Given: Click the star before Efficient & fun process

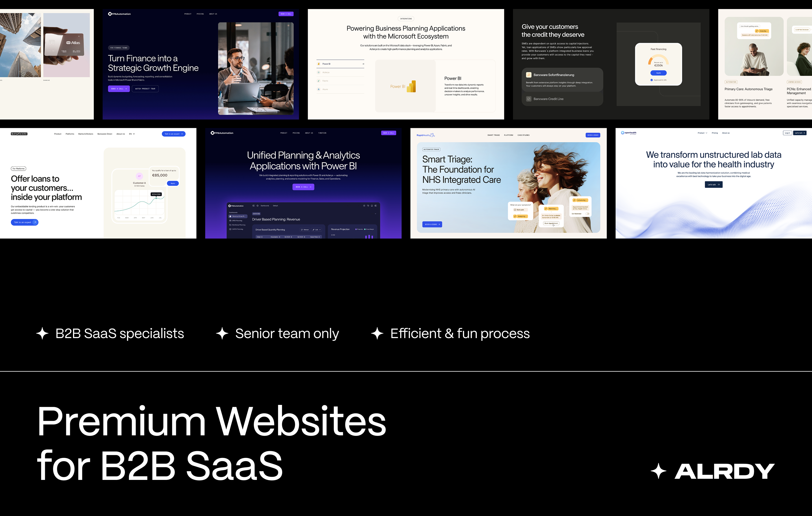Looking at the screenshot, I should [x=377, y=333].
